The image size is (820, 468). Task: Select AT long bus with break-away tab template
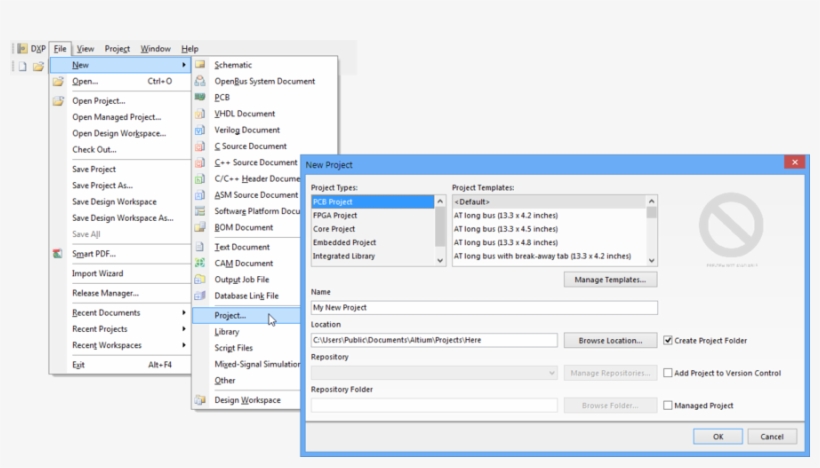tap(549, 256)
